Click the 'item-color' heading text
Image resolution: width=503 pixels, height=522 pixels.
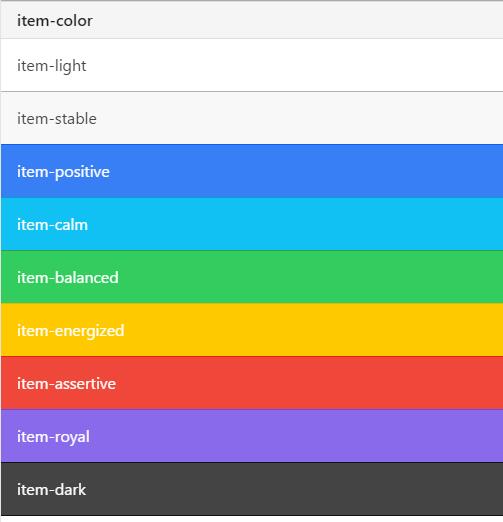55,21
